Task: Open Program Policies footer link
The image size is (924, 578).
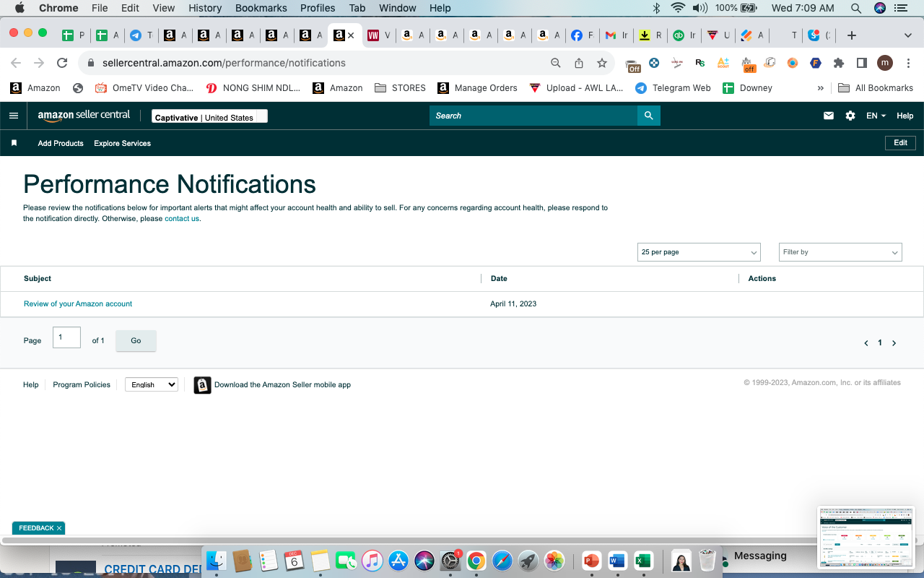Action: [x=82, y=385]
